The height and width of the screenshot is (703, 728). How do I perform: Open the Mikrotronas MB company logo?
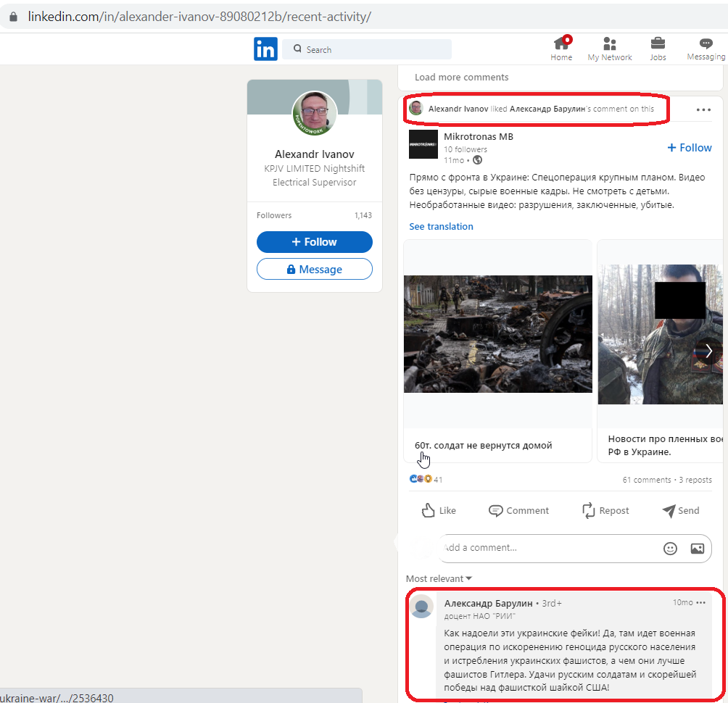click(x=423, y=144)
